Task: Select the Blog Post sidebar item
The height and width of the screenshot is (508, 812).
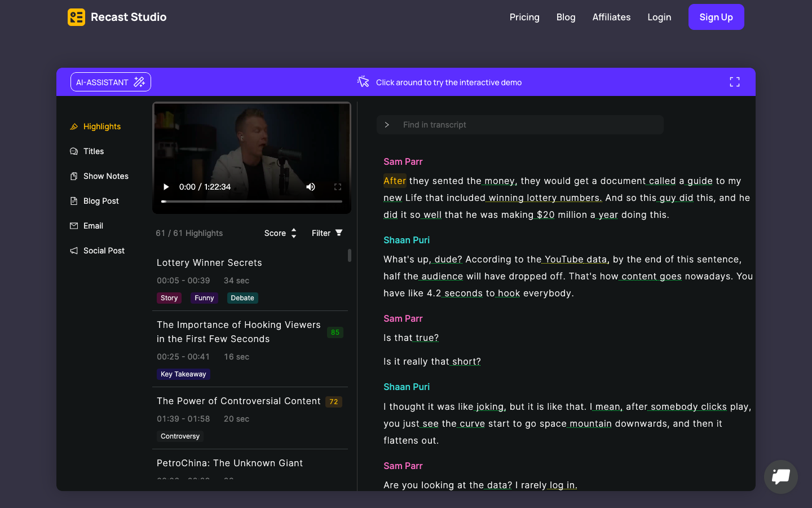Action: pyautogui.click(x=101, y=201)
